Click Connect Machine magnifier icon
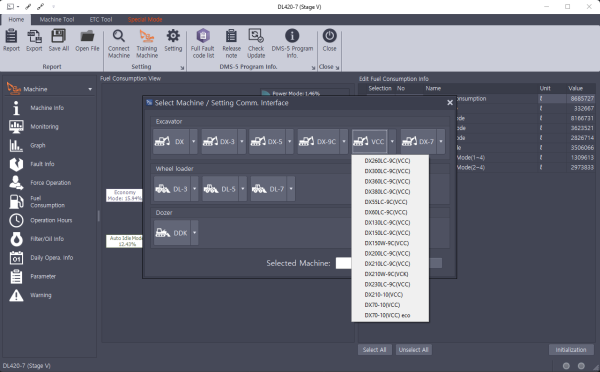Image resolution: width=600 pixels, height=372 pixels. 119,36
